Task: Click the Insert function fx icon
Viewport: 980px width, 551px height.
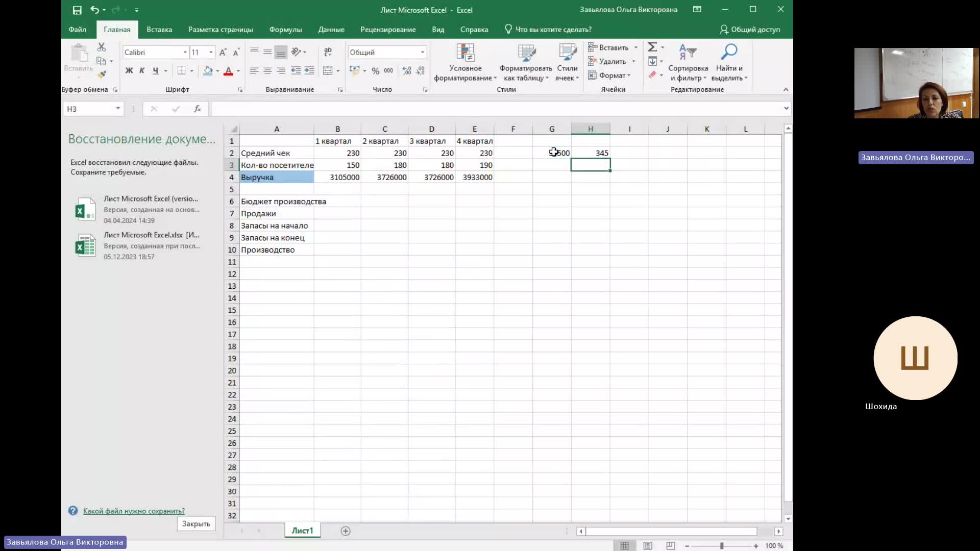Action: [198, 109]
